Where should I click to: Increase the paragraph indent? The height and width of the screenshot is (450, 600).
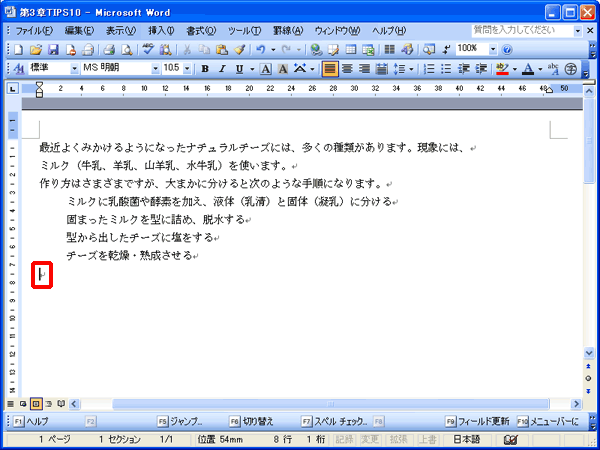[481, 69]
